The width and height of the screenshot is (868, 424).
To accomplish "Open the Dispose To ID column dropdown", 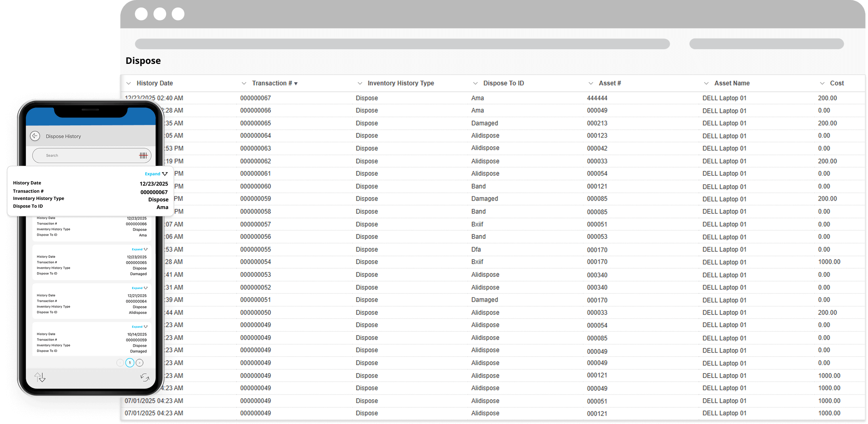I will pyautogui.click(x=475, y=83).
